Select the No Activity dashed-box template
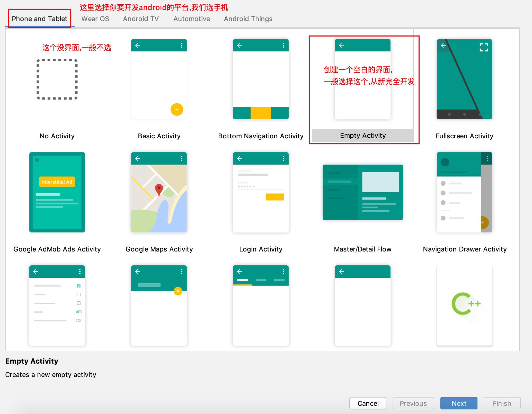532x414 pixels. (x=57, y=79)
